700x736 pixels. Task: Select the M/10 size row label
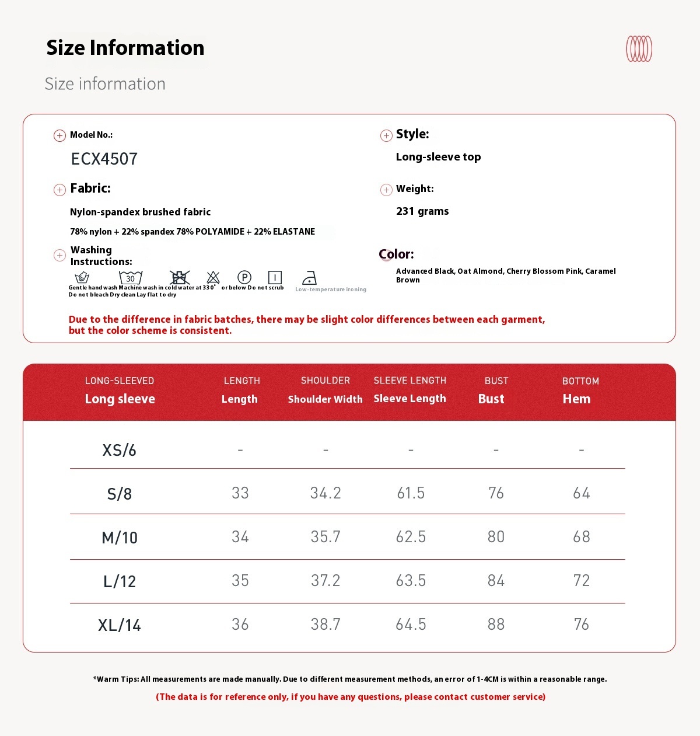[120, 538]
